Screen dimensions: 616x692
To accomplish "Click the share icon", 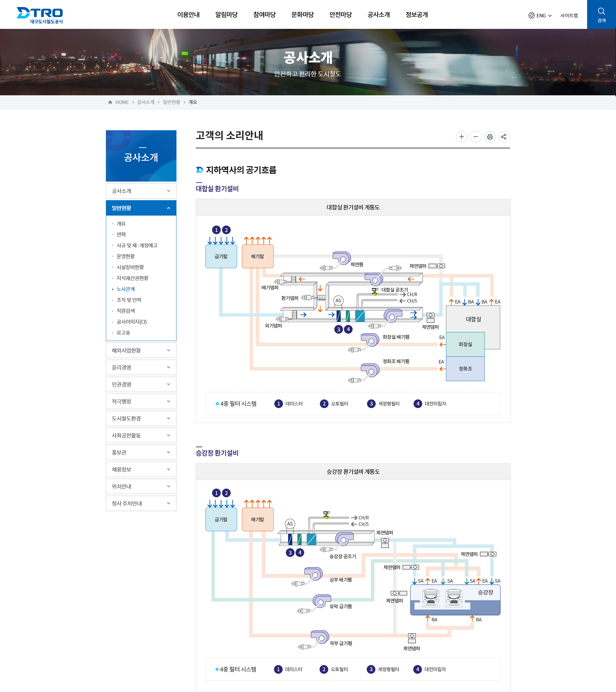I will click(x=504, y=137).
